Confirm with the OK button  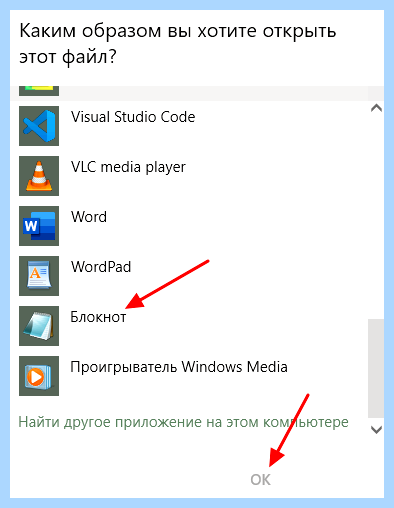pyautogui.click(x=261, y=480)
